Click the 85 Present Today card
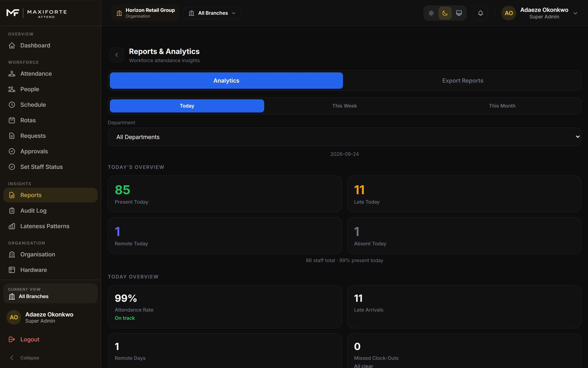The width and height of the screenshot is (588, 368). 225,194
